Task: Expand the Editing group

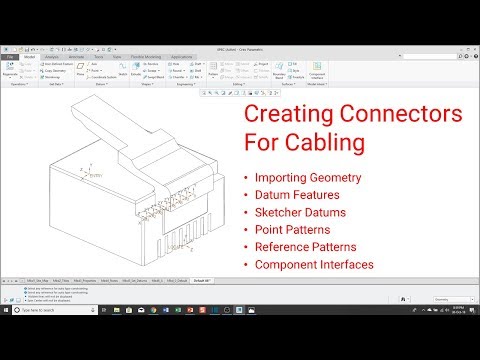Action: point(238,84)
